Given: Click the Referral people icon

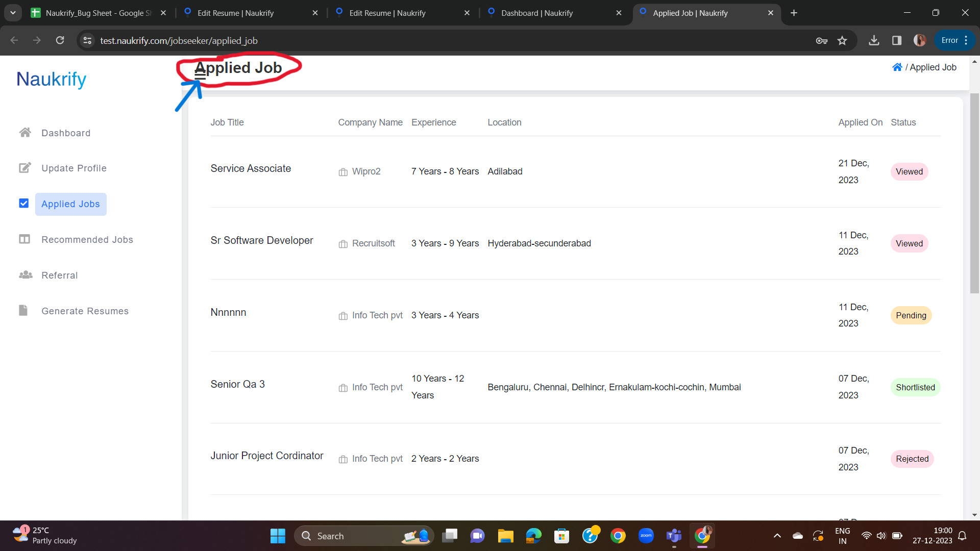Looking at the screenshot, I should tap(26, 275).
